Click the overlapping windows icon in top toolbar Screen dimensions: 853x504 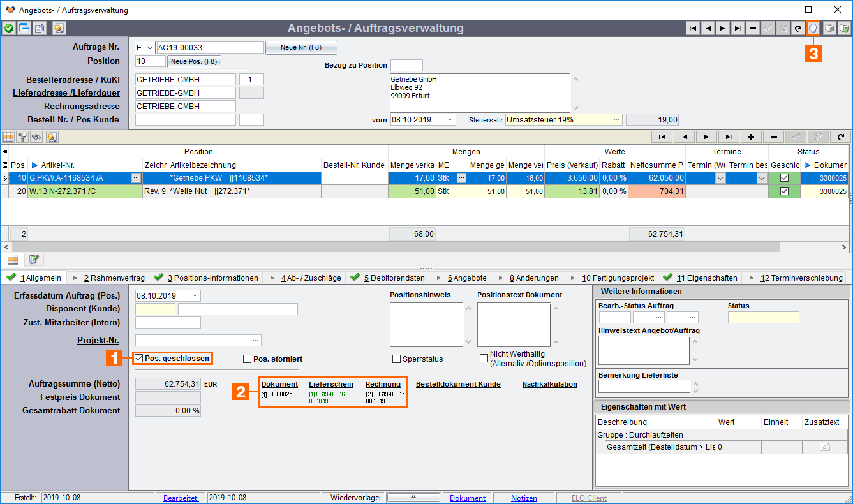point(24,28)
